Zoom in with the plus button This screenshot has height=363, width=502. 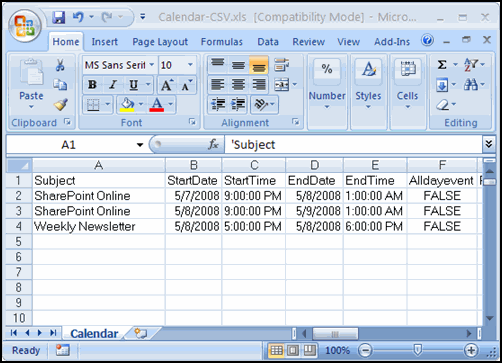471,350
